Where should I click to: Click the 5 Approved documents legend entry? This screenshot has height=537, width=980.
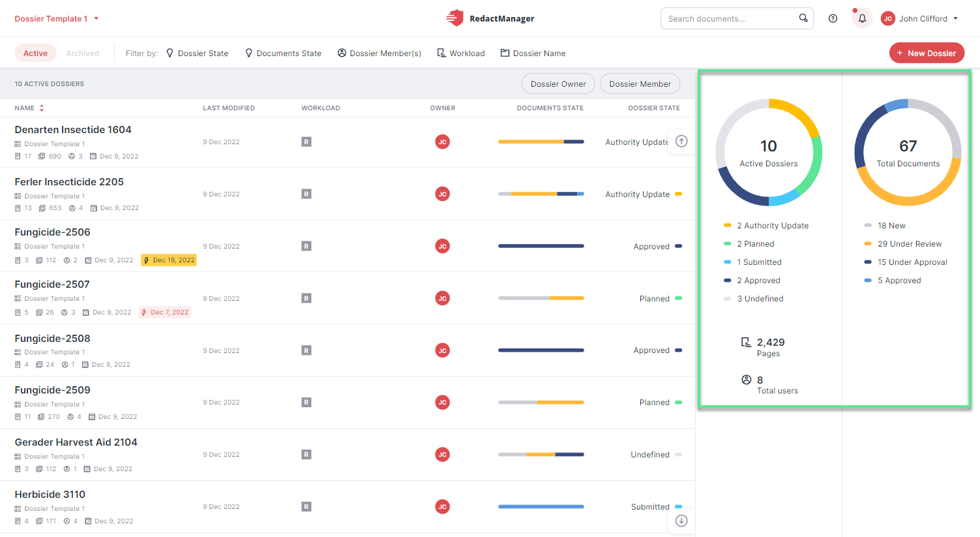click(893, 280)
